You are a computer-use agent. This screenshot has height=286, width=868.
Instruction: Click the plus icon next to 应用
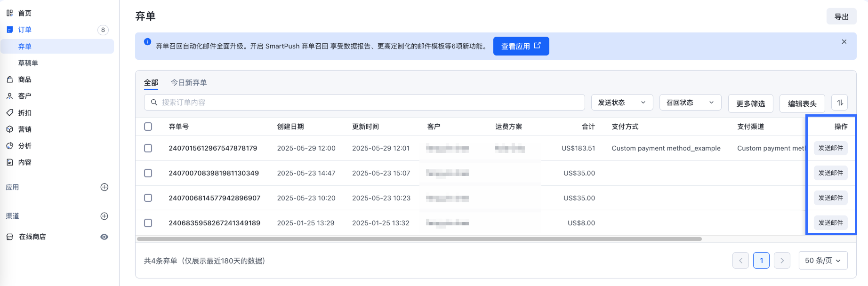(104, 187)
